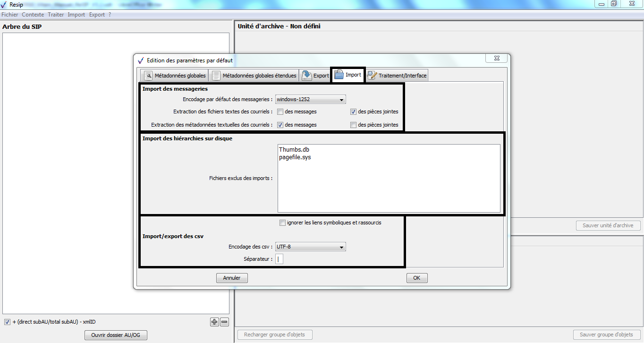
Task: Expand the UTF-8 csv encoding dropdown
Action: click(311, 247)
